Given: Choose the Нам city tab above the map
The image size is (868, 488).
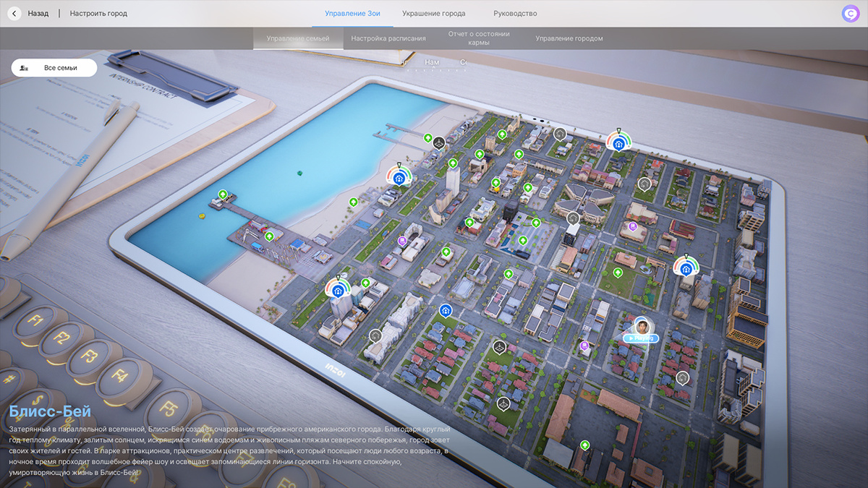Looking at the screenshot, I should pos(432,63).
